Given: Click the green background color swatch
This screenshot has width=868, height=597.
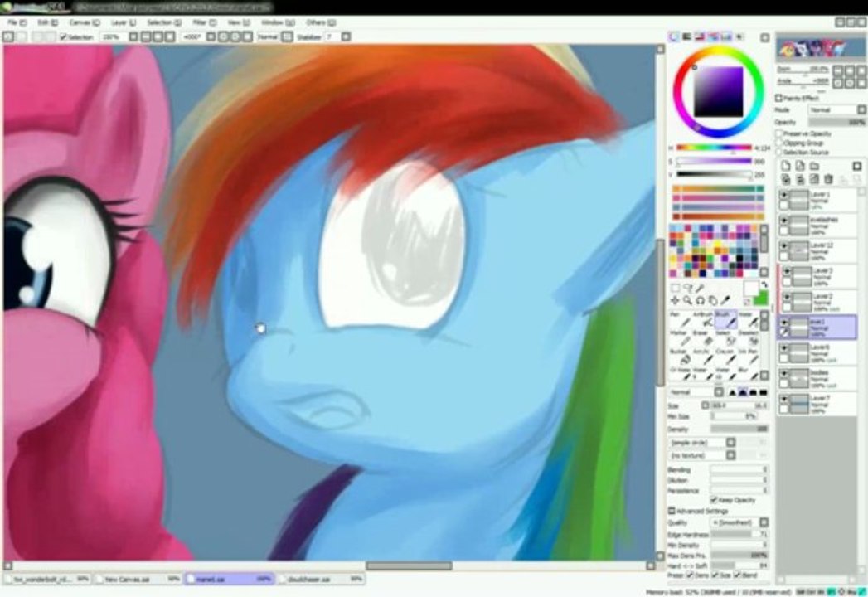Looking at the screenshot, I should [762, 298].
